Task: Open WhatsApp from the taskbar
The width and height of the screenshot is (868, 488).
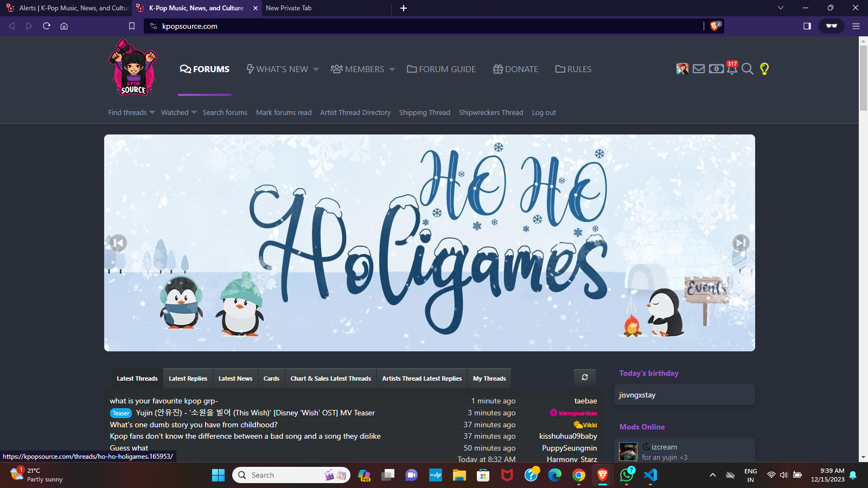Action: (627, 475)
